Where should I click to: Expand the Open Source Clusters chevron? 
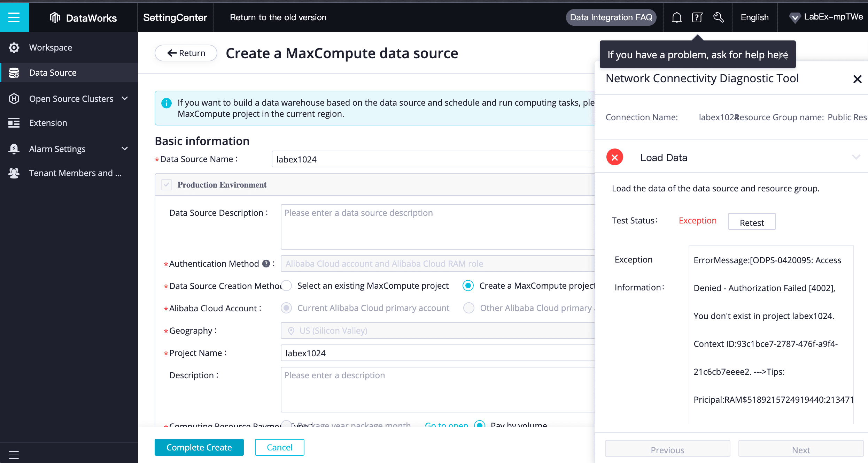click(x=125, y=99)
